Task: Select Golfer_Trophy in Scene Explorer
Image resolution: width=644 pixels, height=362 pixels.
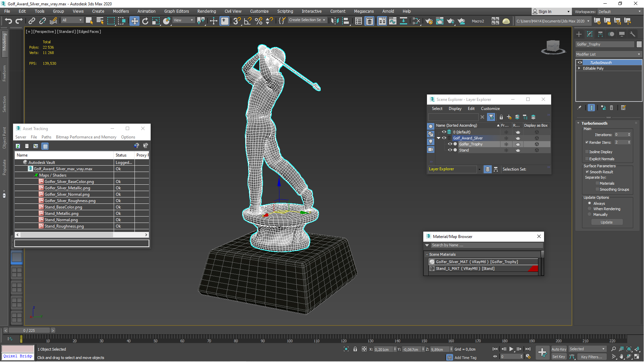Action: click(x=470, y=144)
